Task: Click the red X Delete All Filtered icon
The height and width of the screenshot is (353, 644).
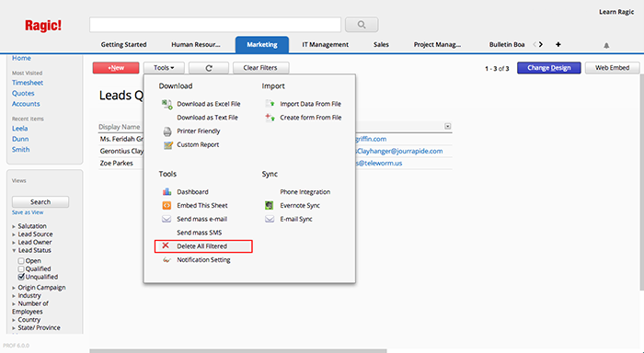Action: click(166, 245)
